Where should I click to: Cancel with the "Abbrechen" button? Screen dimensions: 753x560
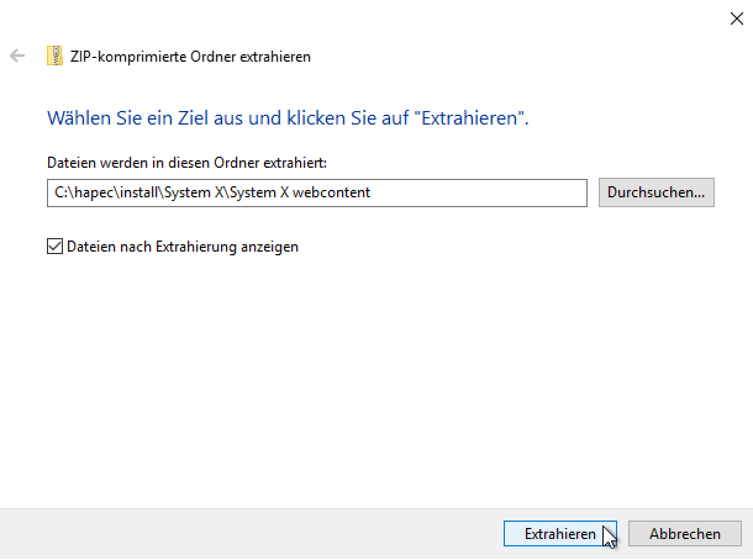tap(684, 534)
